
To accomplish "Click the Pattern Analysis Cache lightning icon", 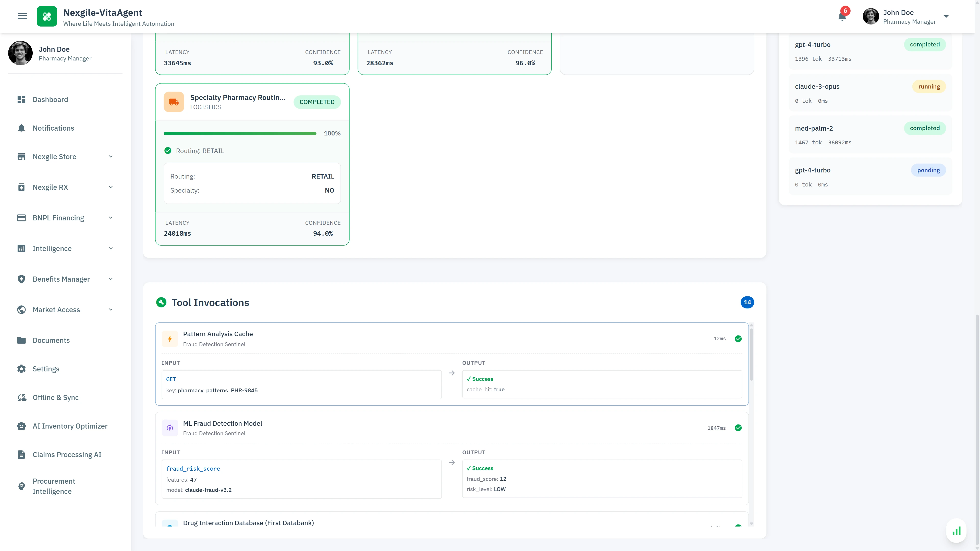I will point(170,339).
